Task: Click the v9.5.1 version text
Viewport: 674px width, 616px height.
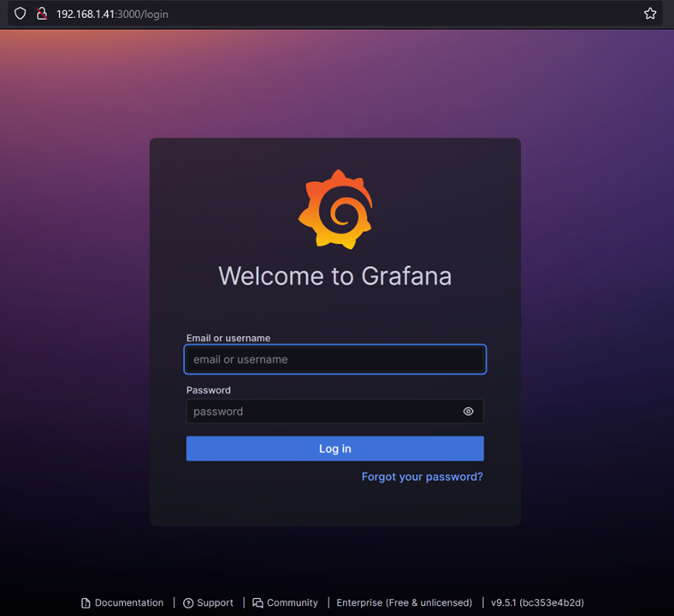Action: click(x=537, y=602)
